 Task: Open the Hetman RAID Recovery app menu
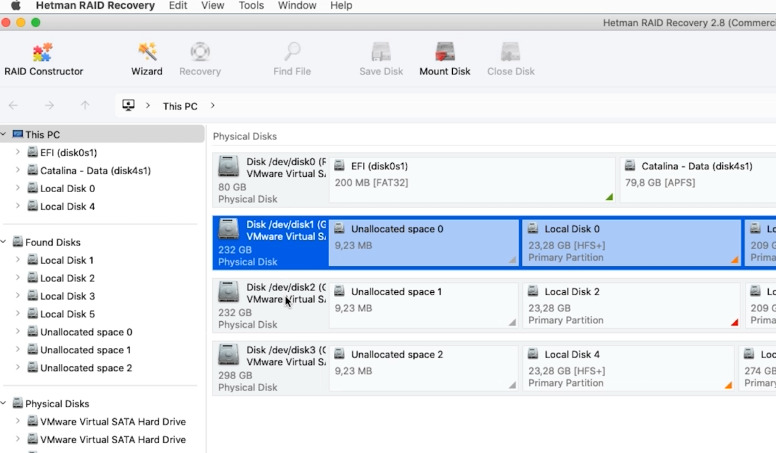95,5
